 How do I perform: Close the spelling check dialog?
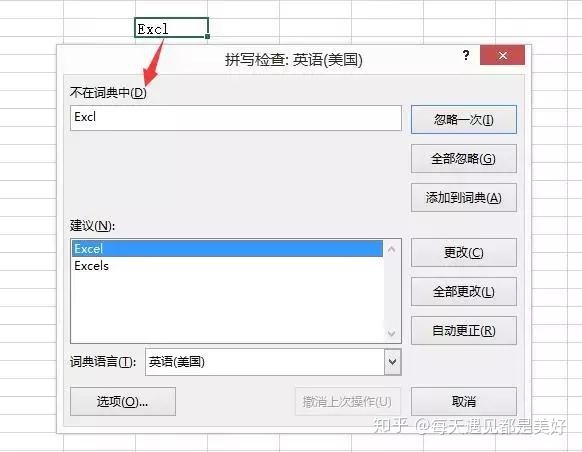pyautogui.click(x=502, y=55)
